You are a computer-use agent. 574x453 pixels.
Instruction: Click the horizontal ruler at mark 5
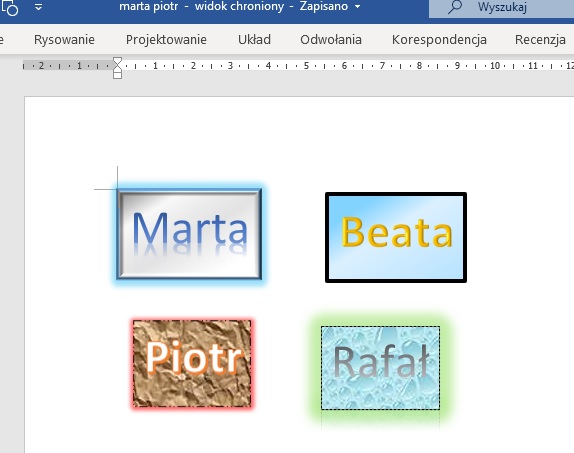click(x=306, y=66)
